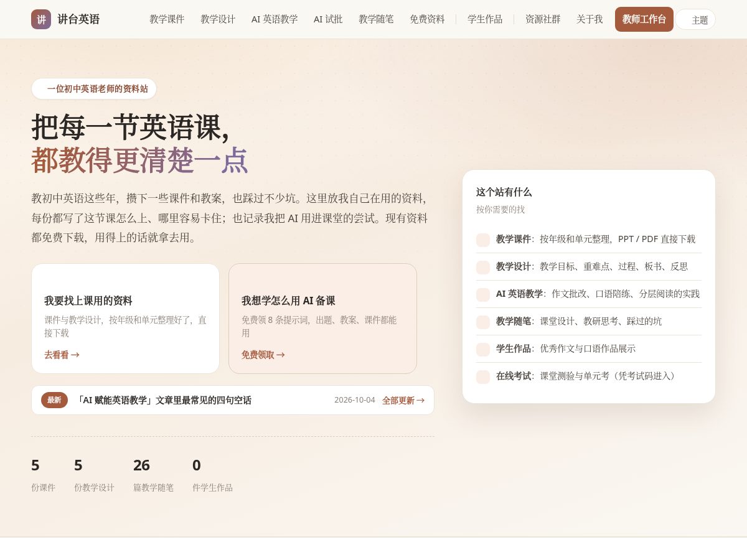Click the 教学课件 row icon in the panel
The image size is (747, 560).
coord(483,240)
